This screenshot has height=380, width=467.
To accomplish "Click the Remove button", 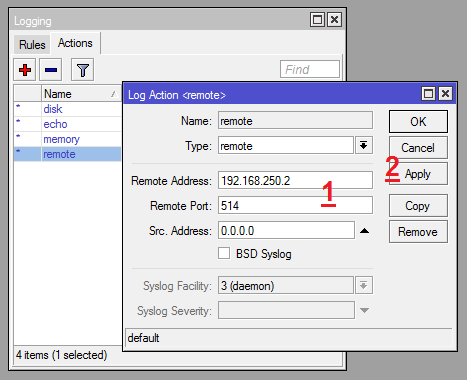I will click(418, 231).
